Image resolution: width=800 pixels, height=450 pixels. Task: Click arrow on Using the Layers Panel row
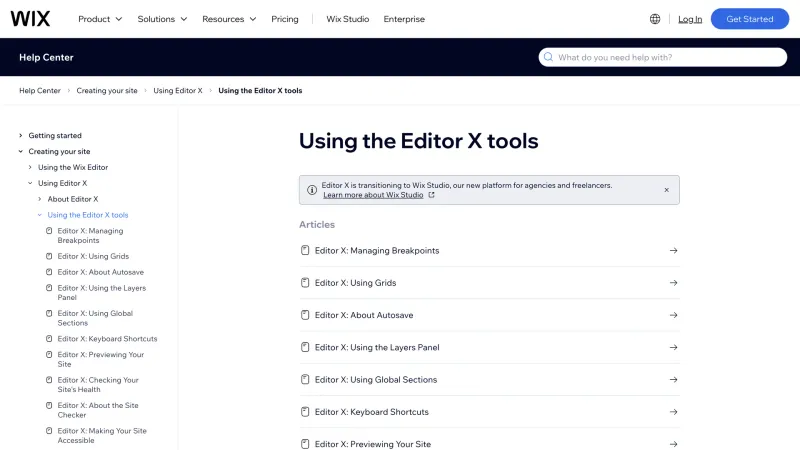coord(673,347)
